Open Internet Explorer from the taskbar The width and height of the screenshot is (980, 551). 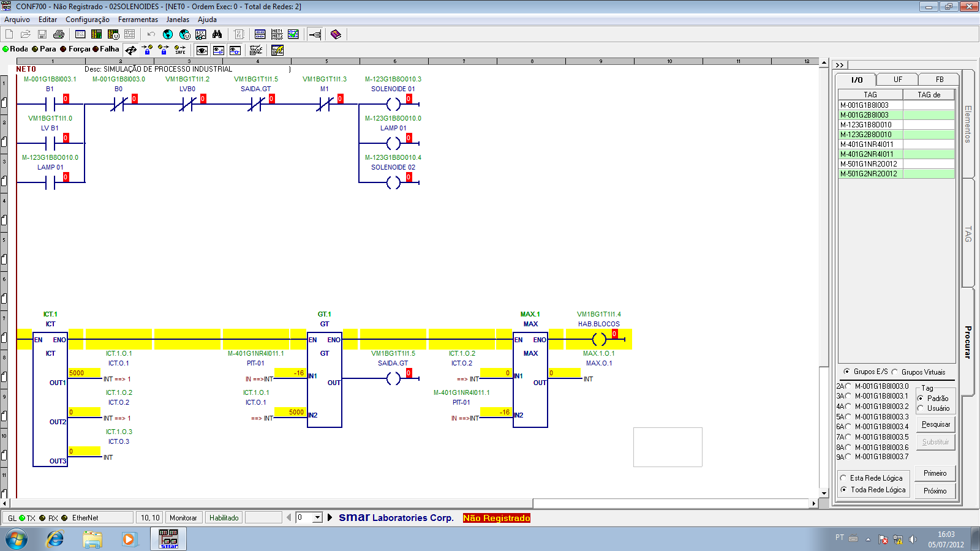point(55,539)
